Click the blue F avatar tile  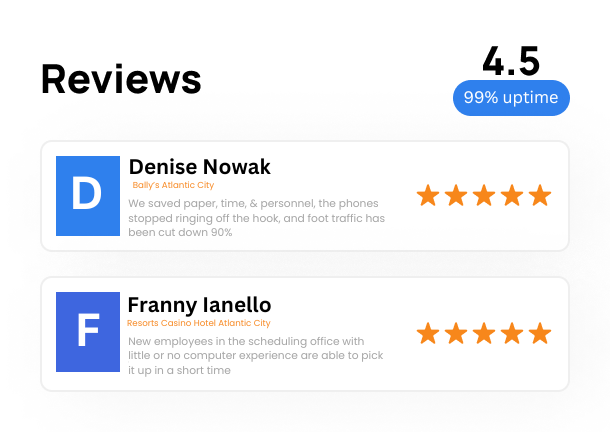pyautogui.click(x=88, y=332)
